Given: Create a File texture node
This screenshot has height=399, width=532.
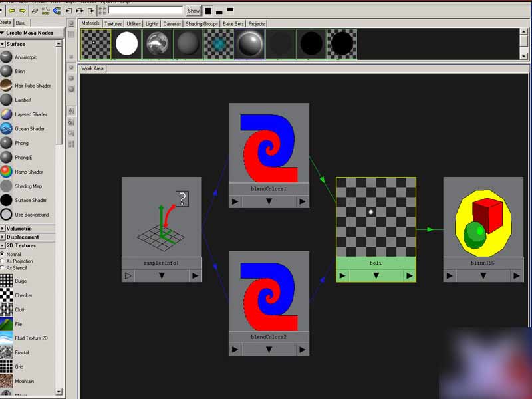Looking at the screenshot, I should [x=11, y=324].
